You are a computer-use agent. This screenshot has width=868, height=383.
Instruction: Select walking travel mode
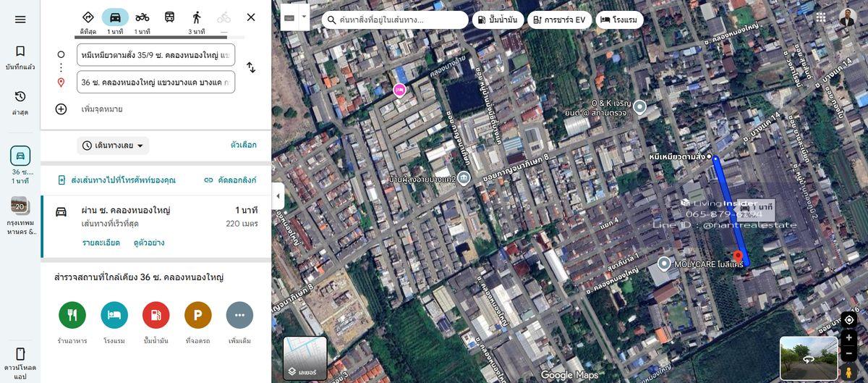pyautogui.click(x=197, y=18)
